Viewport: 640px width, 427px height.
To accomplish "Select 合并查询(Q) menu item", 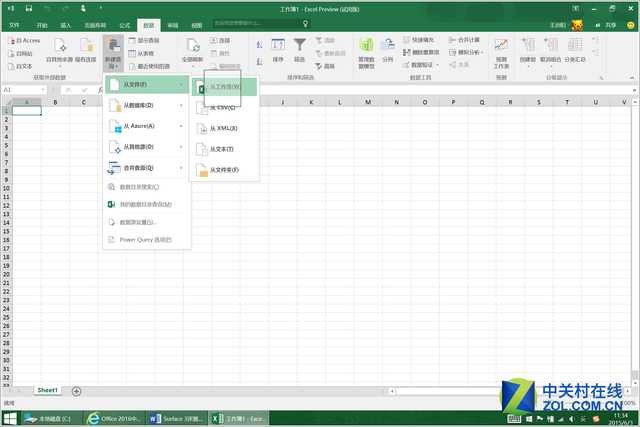I will click(x=147, y=168).
